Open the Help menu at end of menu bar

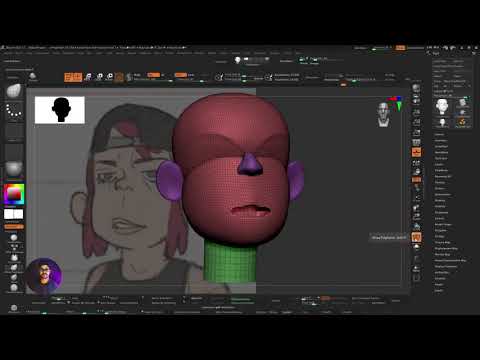click(298, 53)
